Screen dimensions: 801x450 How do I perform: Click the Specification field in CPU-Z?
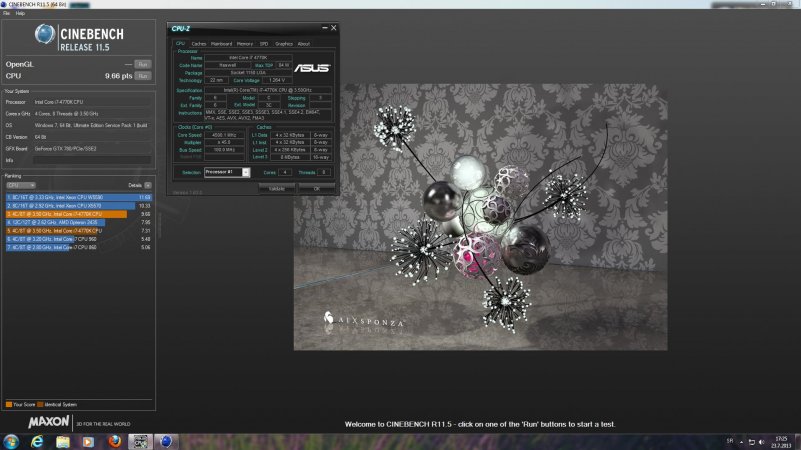(x=268, y=90)
